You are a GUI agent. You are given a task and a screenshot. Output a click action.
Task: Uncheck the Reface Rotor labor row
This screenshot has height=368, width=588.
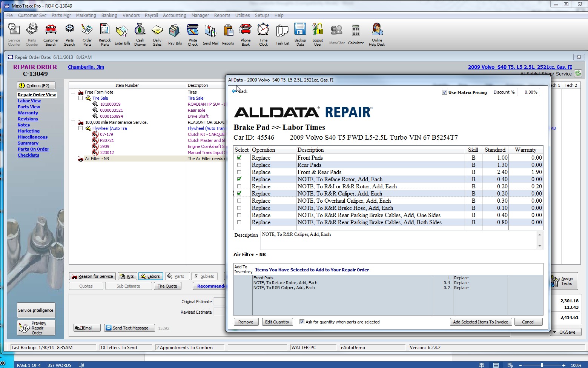pos(239,179)
